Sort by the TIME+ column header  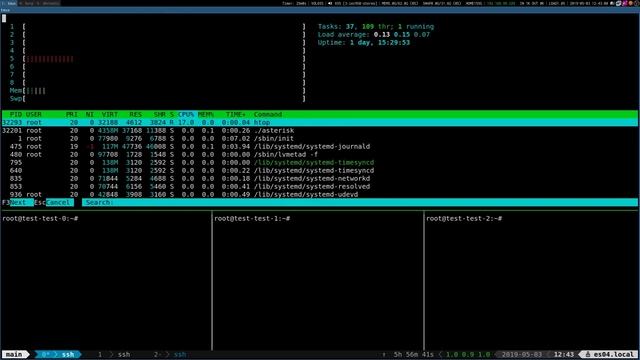pyautogui.click(x=236, y=114)
